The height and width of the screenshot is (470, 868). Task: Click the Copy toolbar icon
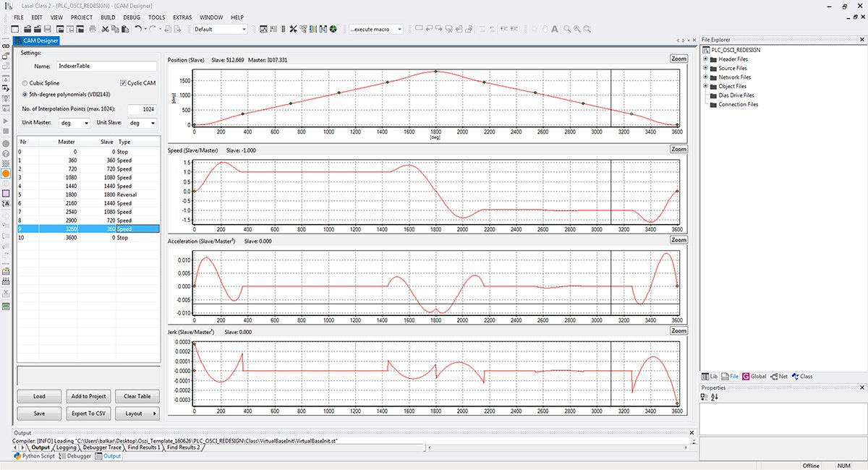tap(115, 29)
